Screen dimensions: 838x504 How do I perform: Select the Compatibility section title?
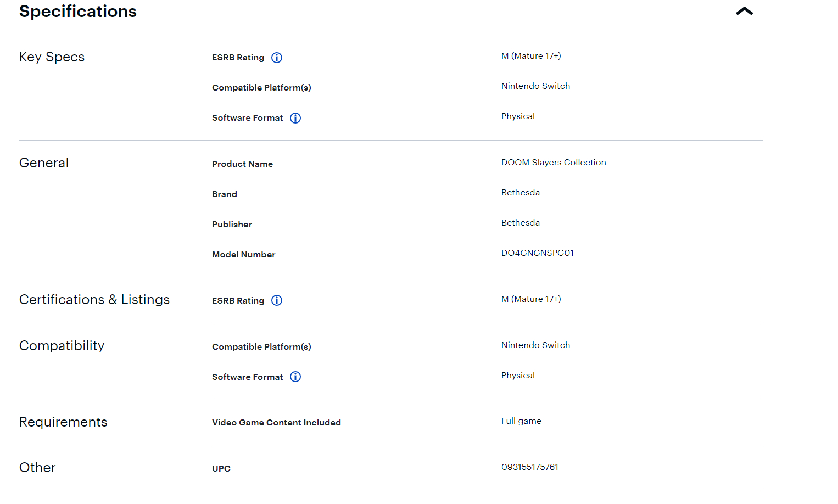pyautogui.click(x=62, y=346)
